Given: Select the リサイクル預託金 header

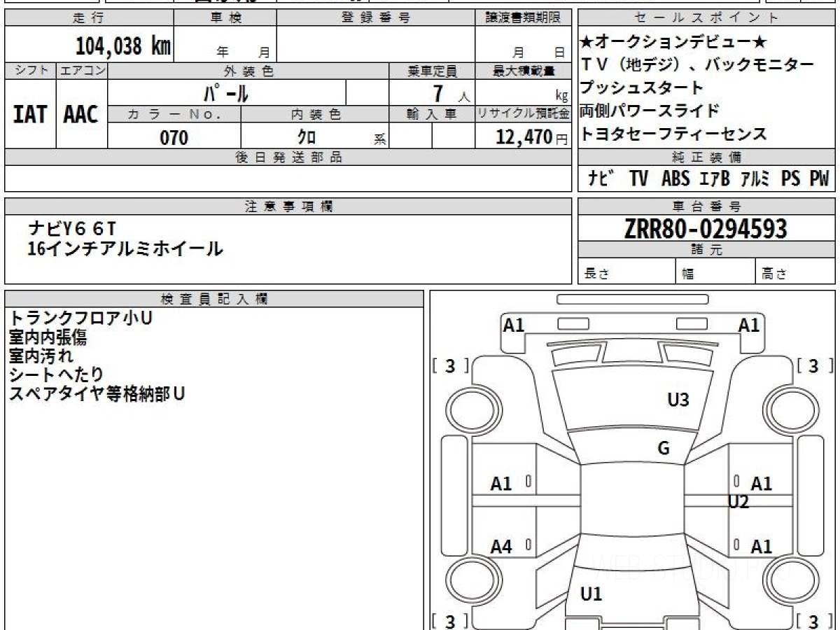Looking at the screenshot, I should (523, 114).
